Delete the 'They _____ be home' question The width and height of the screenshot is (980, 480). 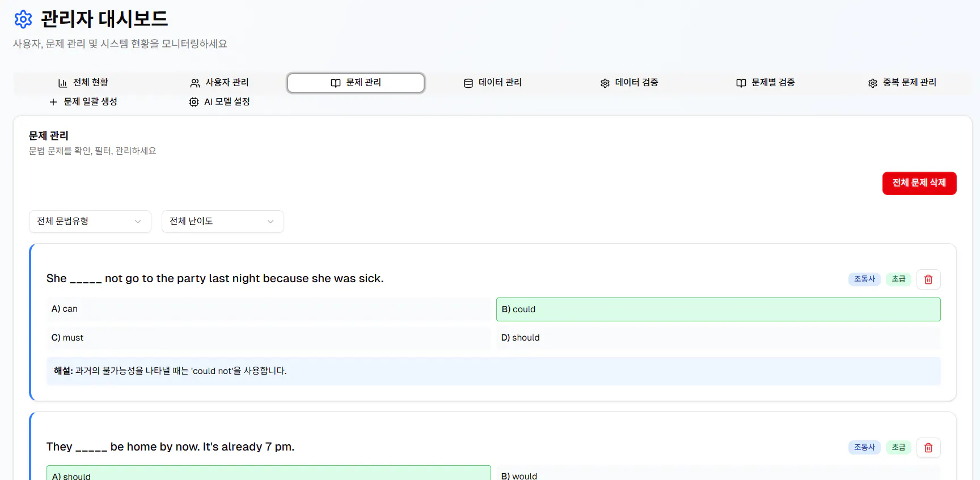928,448
